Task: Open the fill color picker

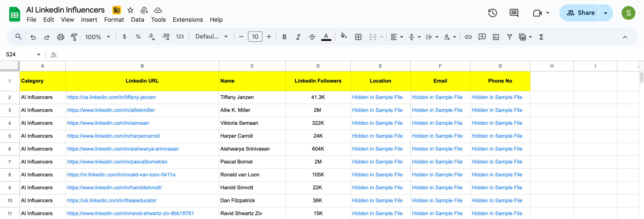Action: click(x=344, y=37)
